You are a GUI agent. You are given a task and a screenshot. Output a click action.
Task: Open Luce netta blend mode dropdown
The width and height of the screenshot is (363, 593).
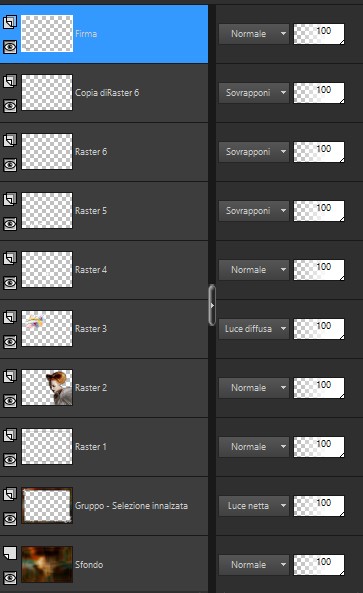tap(254, 506)
